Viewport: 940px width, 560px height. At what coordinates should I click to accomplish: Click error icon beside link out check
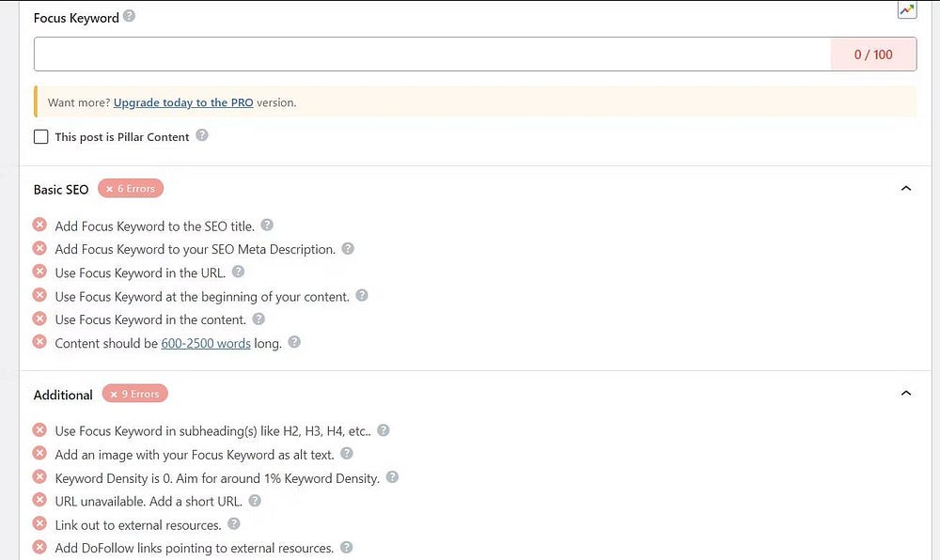coord(39,523)
